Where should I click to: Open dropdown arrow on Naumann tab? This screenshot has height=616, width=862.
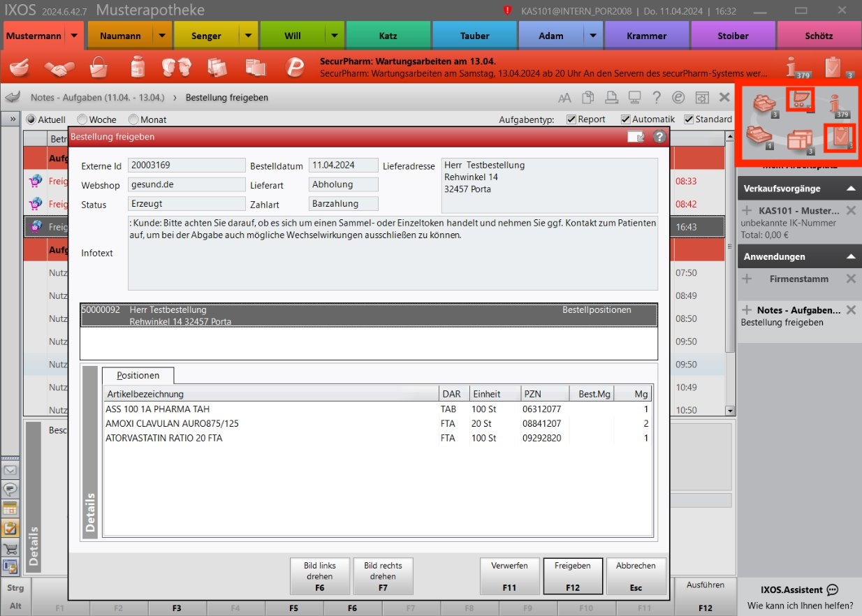point(162,36)
